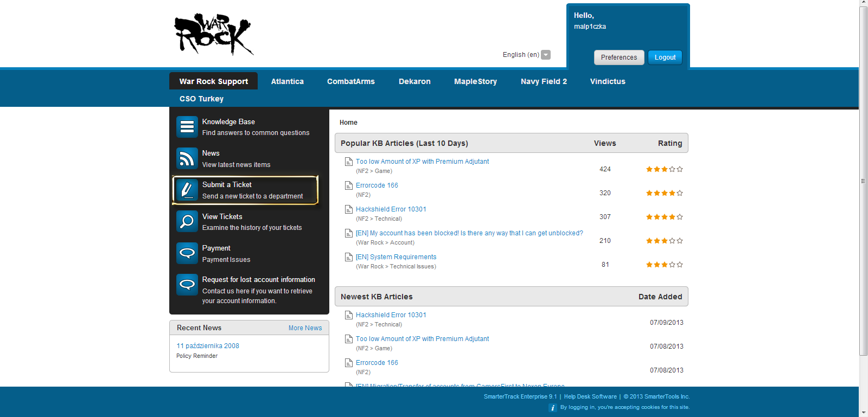Open the More News link
Viewport: 868px width, 417px height.
[x=305, y=328]
